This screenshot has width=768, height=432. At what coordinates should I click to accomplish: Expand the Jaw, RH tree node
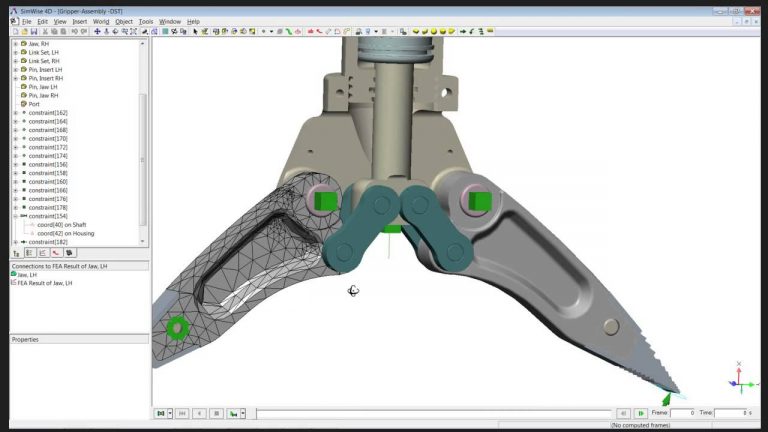(16, 44)
